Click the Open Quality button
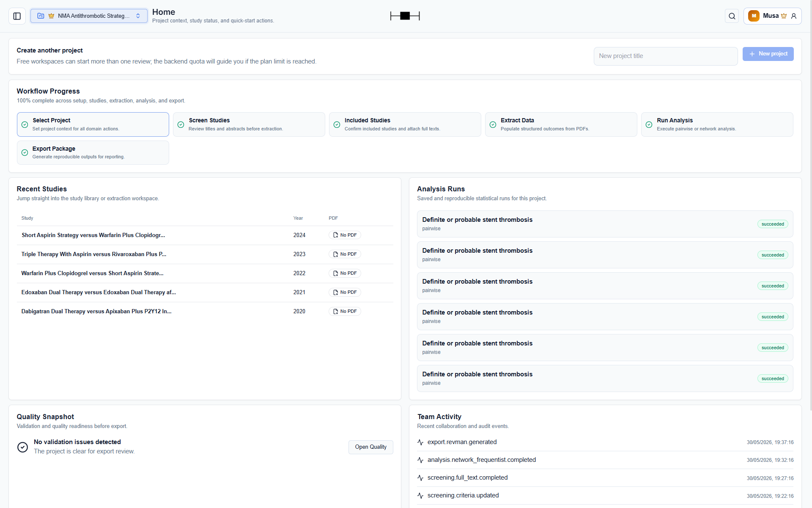The image size is (812, 508). [371, 447]
